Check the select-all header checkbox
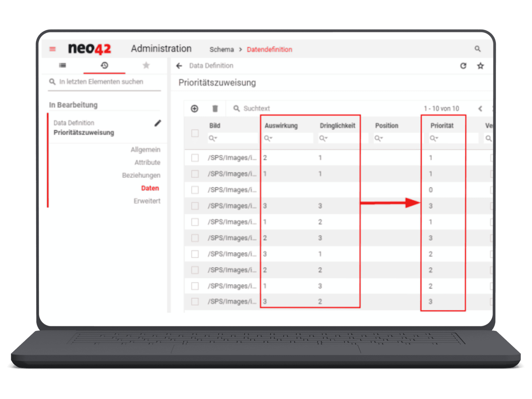532x399 pixels. pos(195,133)
